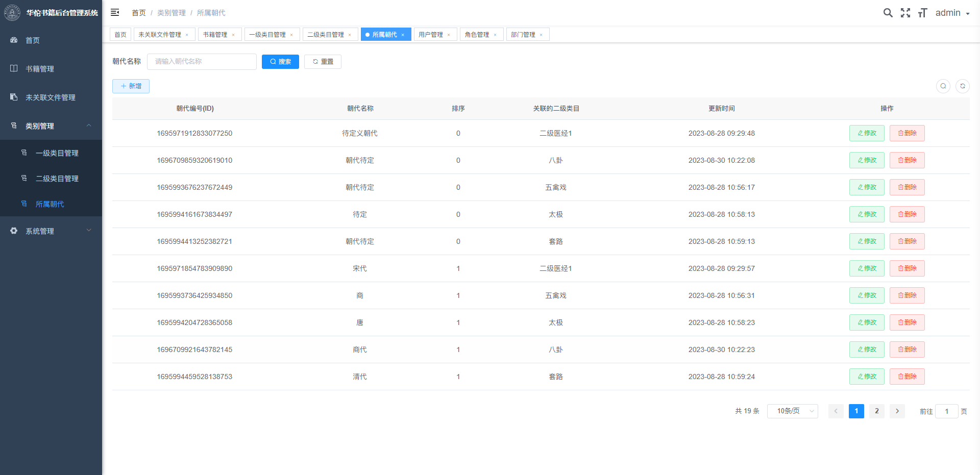Click the round show/hide search icon above table
The height and width of the screenshot is (475, 980).
pyautogui.click(x=943, y=86)
